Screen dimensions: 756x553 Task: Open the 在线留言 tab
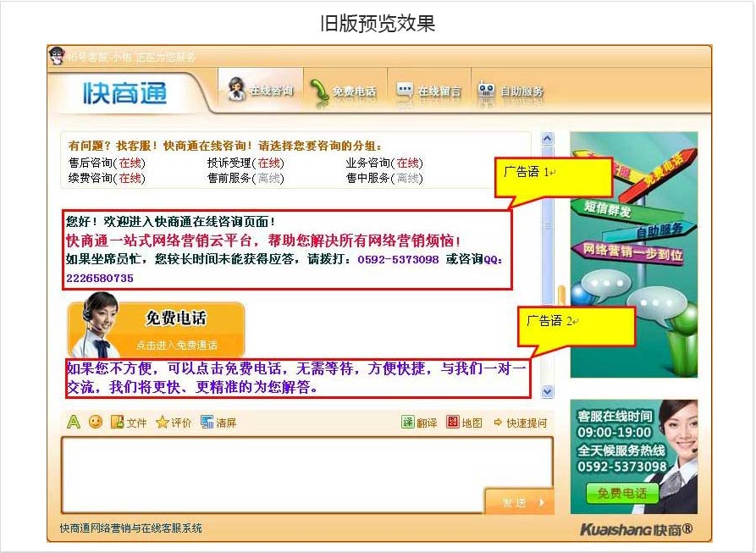coord(429,91)
